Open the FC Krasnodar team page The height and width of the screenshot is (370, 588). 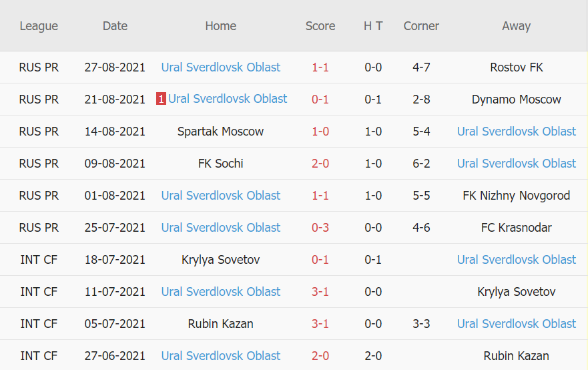tap(517, 228)
